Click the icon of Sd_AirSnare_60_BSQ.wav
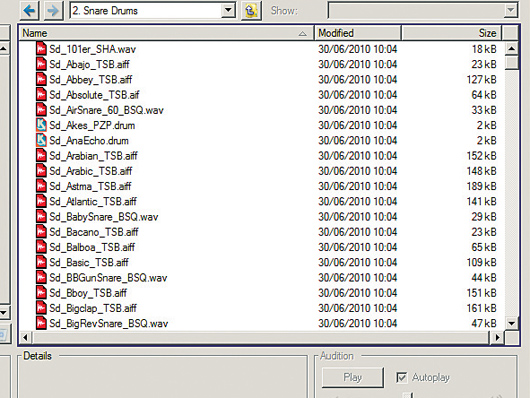Image resolution: width=530 pixels, height=398 pixels. (x=41, y=110)
